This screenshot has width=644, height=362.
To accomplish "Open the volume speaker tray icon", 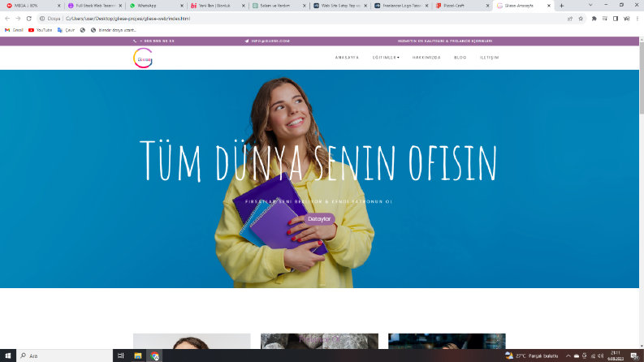I will tap(600, 356).
